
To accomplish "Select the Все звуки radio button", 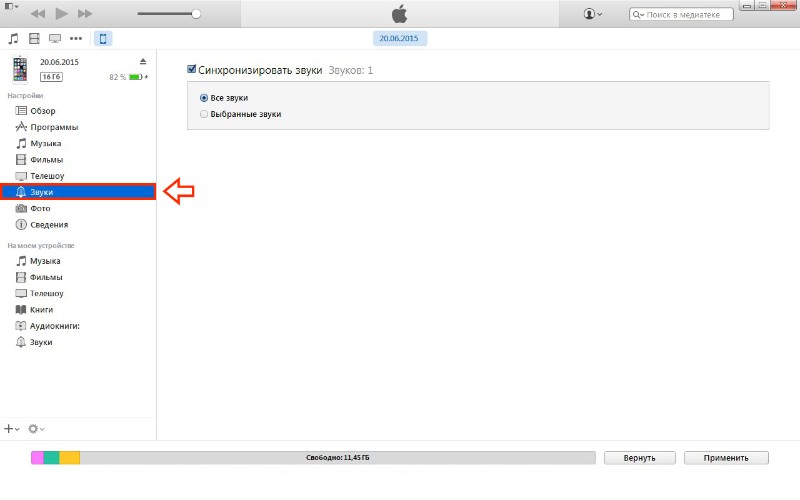I will (x=204, y=97).
